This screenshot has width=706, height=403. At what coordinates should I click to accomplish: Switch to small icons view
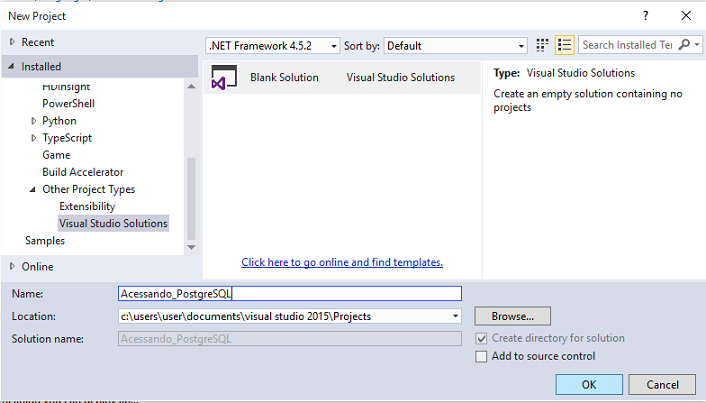tap(542, 45)
